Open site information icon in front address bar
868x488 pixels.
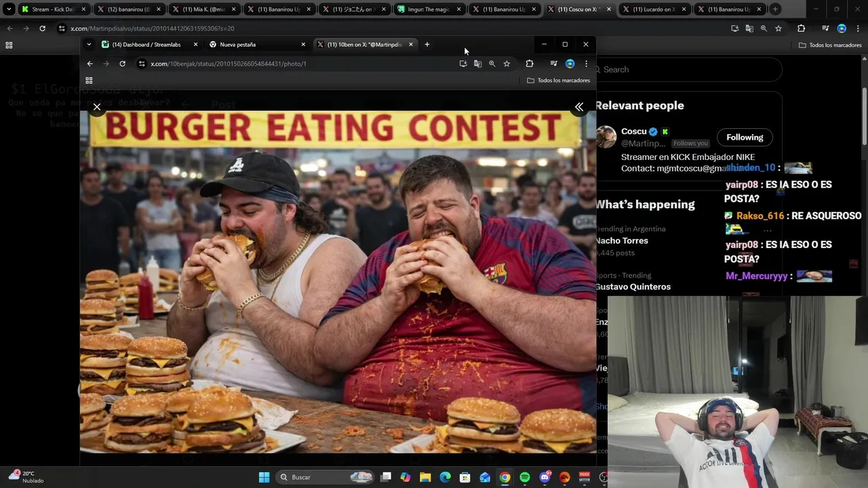pyautogui.click(x=142, y=64)
